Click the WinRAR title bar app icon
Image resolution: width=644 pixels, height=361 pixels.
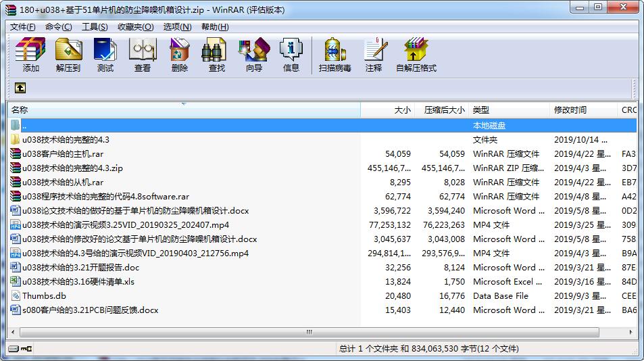click(10, 9)
